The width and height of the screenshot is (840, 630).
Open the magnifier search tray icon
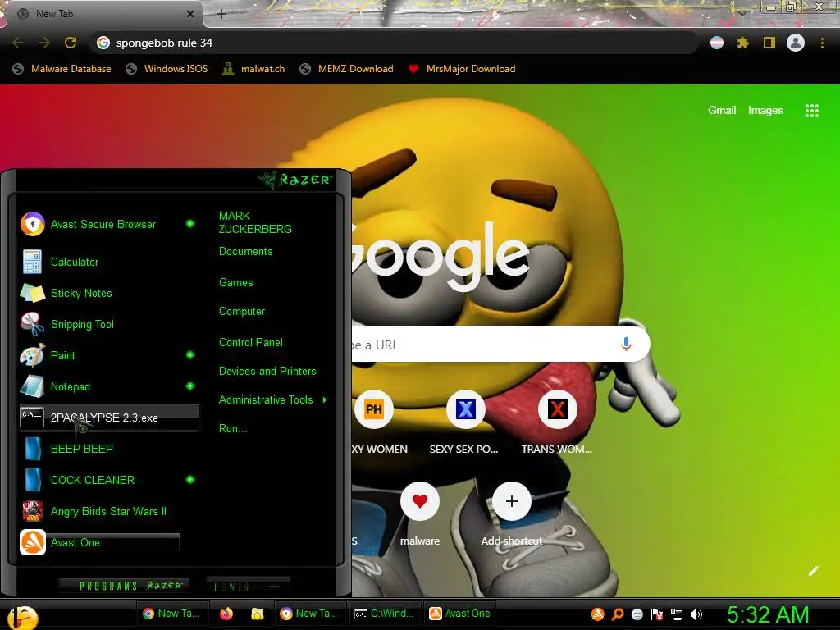coord(618,614)
